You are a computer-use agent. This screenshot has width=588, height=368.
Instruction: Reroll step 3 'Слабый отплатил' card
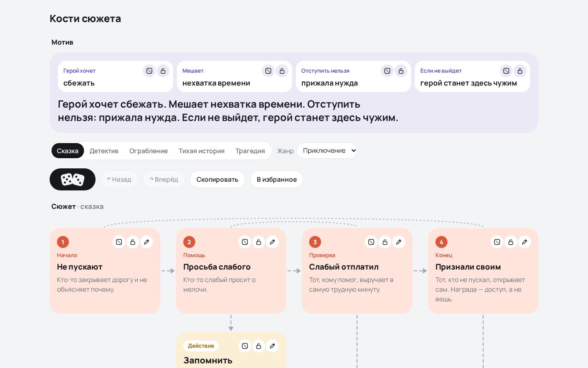(371, 242)
